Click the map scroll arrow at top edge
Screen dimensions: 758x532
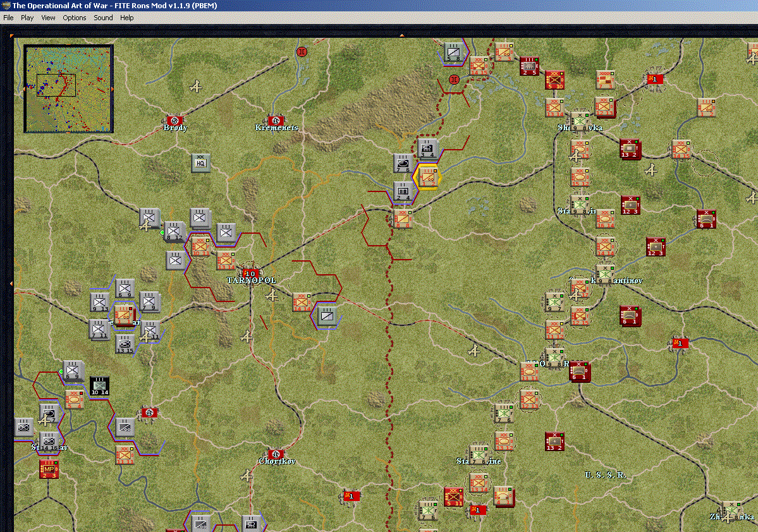(x=401, y=35)
